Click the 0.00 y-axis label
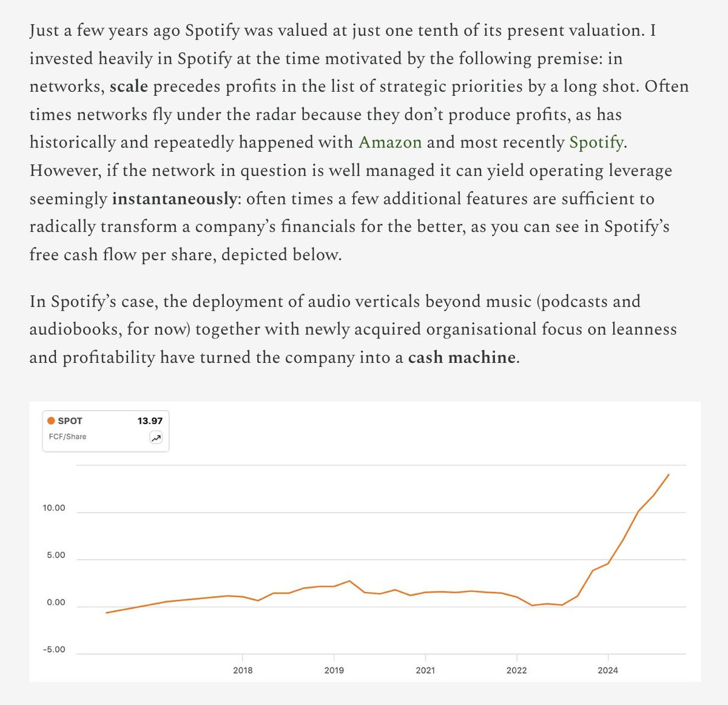This screenshot has height=705, width=728. [56, 602]
